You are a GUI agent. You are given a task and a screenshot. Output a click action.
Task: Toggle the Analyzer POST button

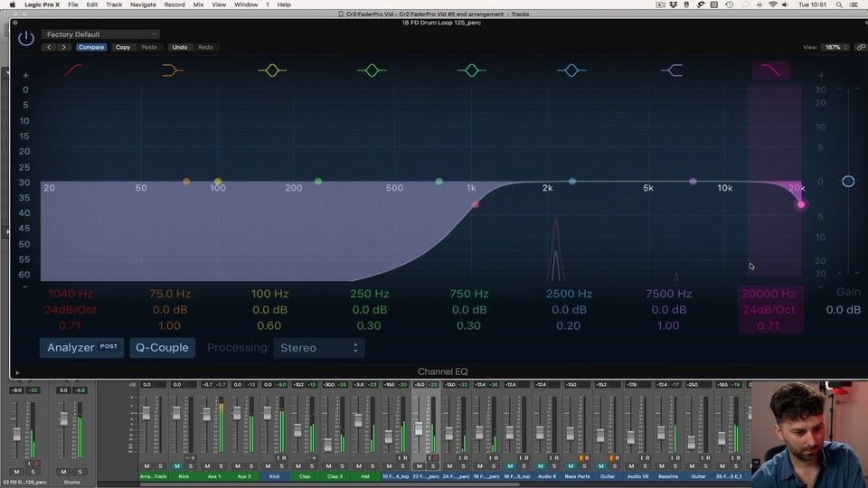tap(81, 347)
